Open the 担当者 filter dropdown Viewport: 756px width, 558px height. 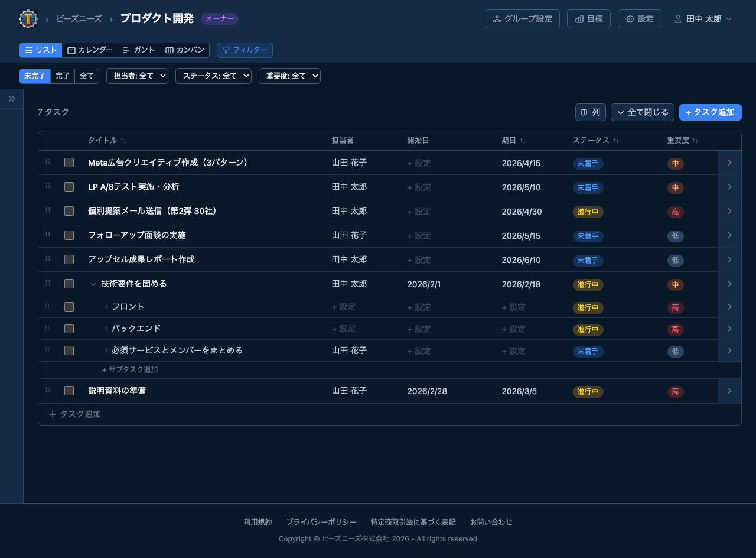(137, 76)
